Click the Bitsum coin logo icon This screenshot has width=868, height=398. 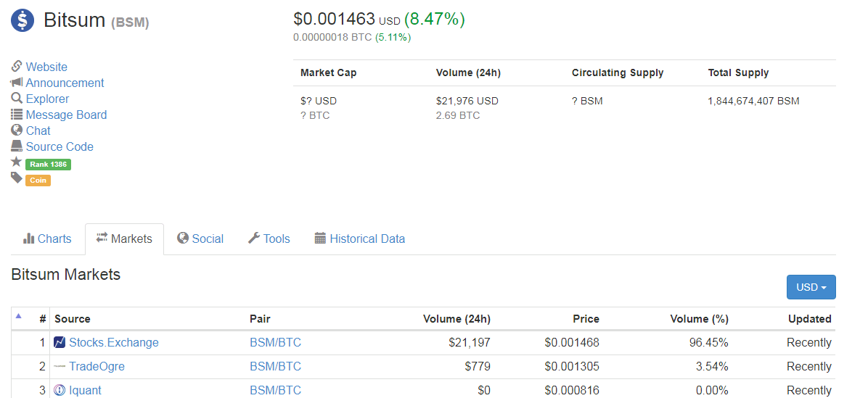pyautogui.click(x=22, y=20)
